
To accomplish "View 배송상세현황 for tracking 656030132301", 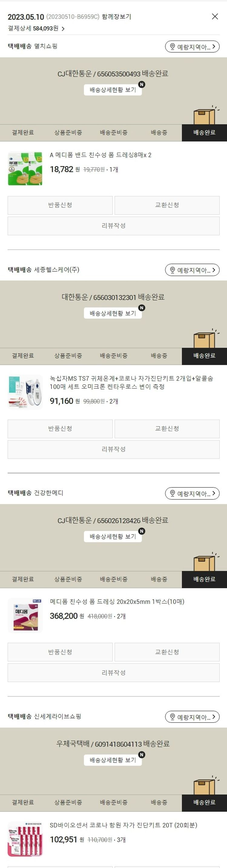I will pos(113,313).
